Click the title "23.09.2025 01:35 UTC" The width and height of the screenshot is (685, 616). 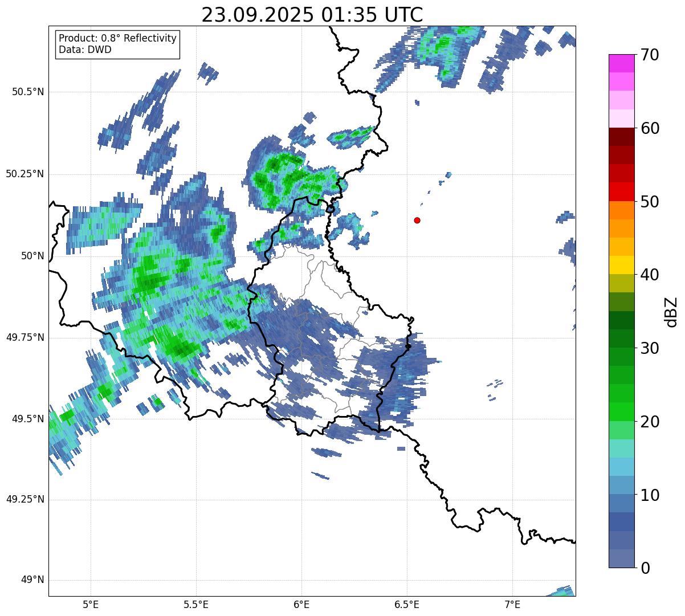click(312, 15)
